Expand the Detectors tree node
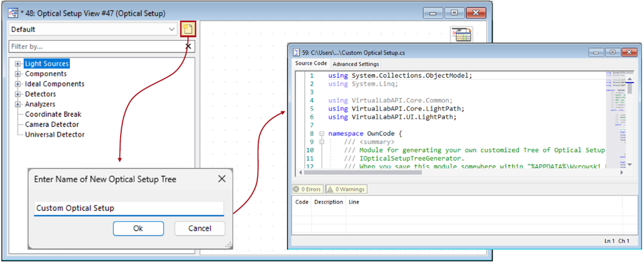Viewport: 644px width, 264px height. tap(18, 94)
